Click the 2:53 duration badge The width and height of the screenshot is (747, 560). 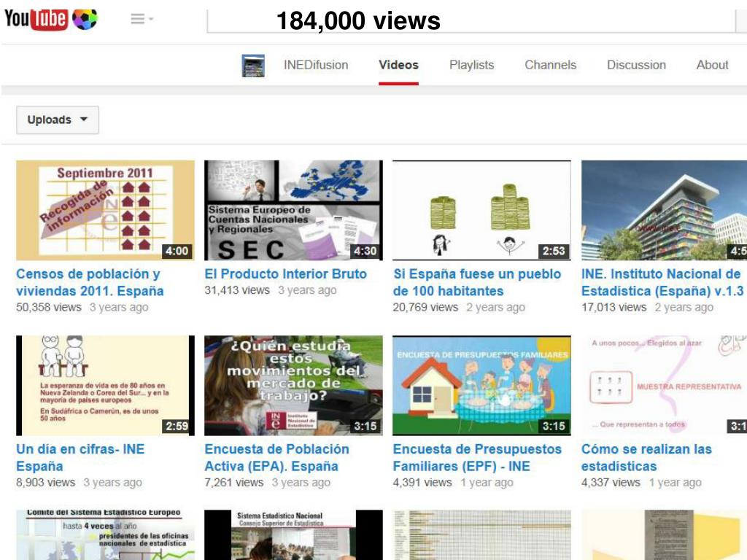(554, 251)
